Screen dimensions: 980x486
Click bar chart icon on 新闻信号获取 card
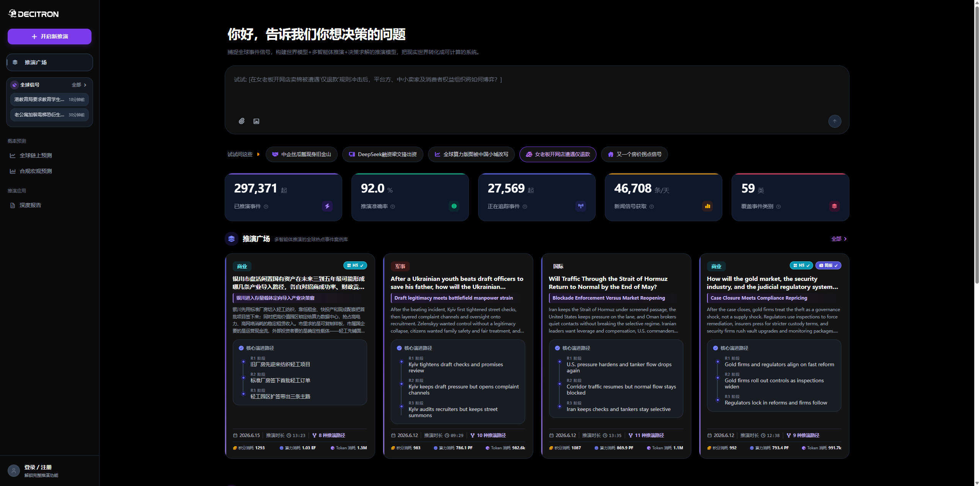(707, 206)
